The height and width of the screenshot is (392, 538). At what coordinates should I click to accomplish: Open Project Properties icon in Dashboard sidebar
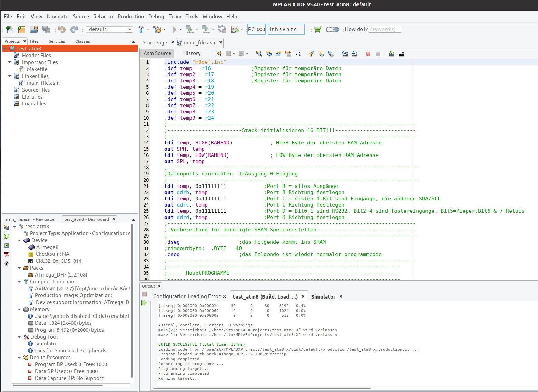tap(7, 228)
